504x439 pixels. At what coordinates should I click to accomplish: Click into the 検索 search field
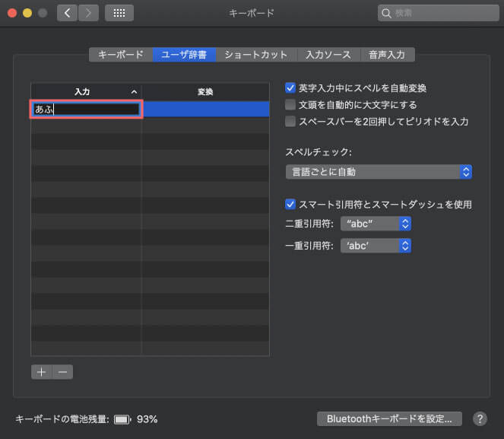(x=439, y=13)
